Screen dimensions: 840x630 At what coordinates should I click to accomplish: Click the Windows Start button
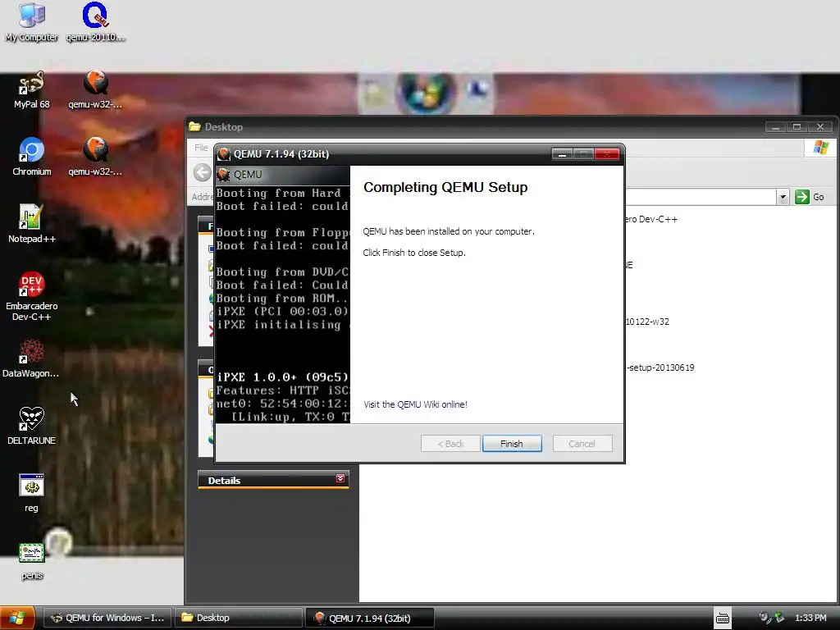[17, 618]
